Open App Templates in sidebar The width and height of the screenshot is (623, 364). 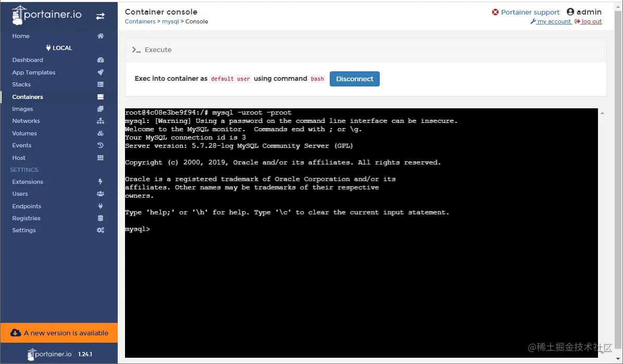click(34, 72)
